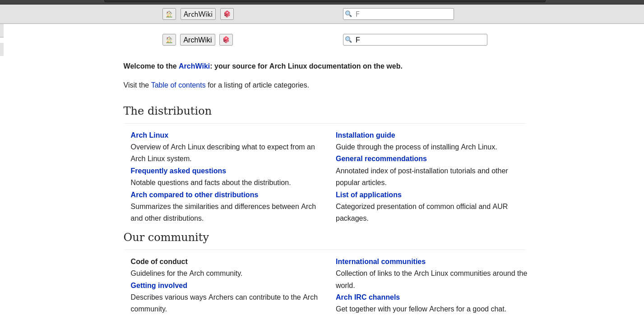644x320 pixels.
Task: Click the home icon in the white page header
Action: [169, 40]
